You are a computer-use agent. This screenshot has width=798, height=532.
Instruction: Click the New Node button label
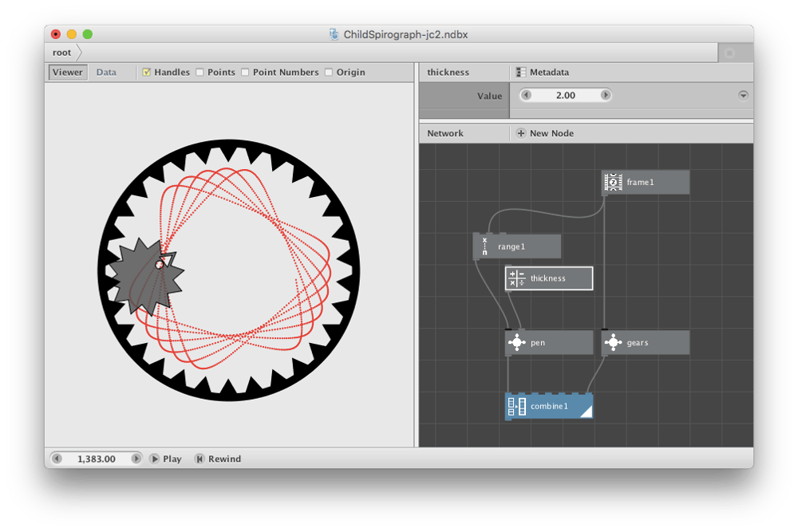pos(551,133)
